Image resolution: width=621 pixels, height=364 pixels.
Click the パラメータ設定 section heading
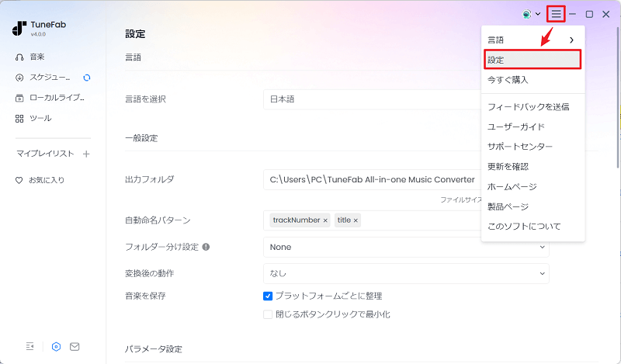coord(154,349)
